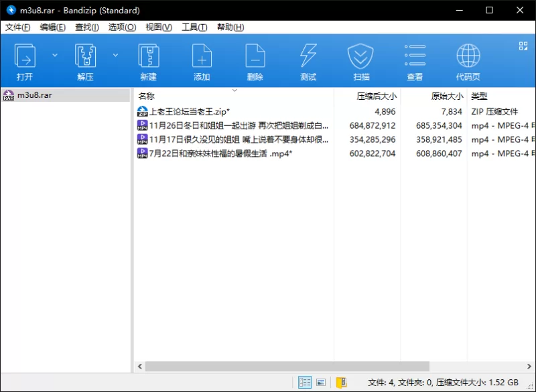The height and width of the screenshot is (392, 536).
Task: Open the 视图(V) menu
Action: point(159,27)
